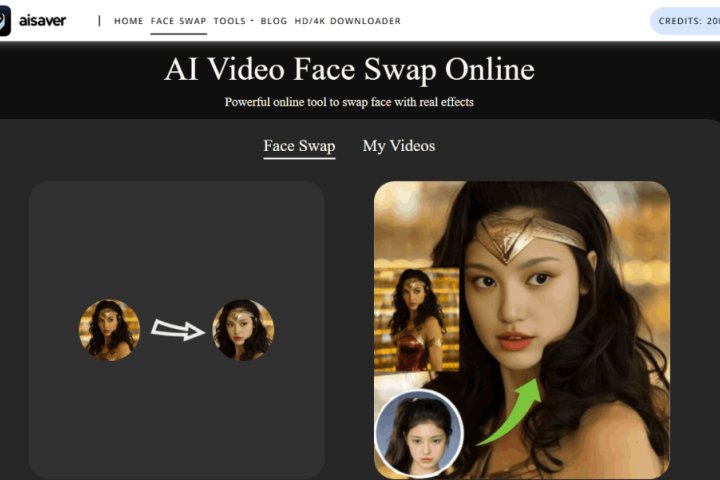
Task: Click the CREDITS badge
Action: coord(686,21)
